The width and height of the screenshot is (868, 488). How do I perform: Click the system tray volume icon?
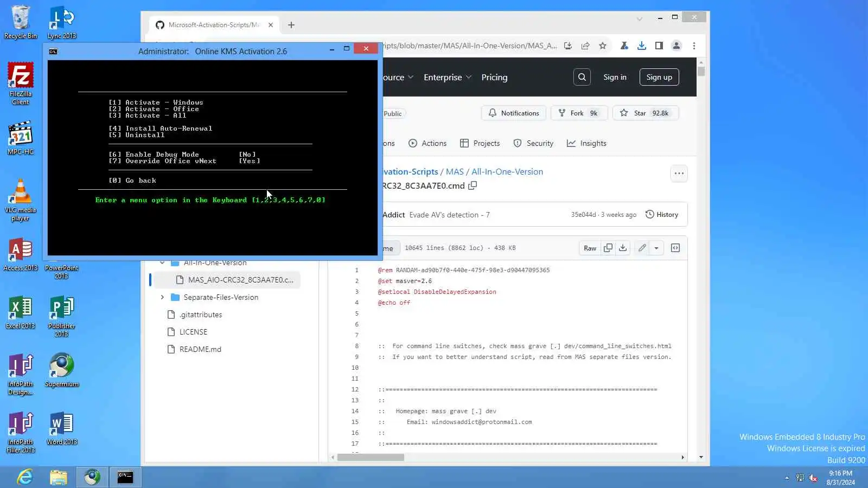click(813, 478)
